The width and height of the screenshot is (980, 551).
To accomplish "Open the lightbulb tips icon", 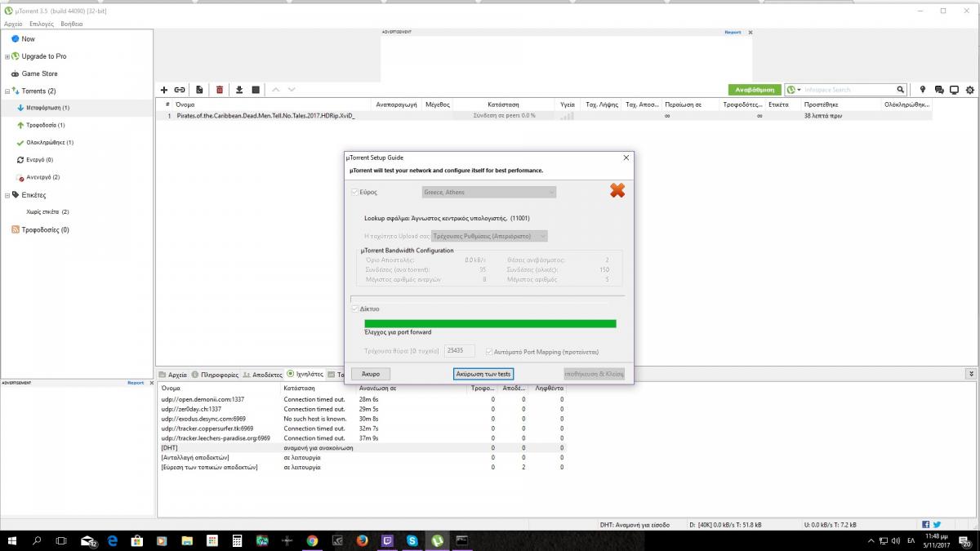I will pos(923,90).
